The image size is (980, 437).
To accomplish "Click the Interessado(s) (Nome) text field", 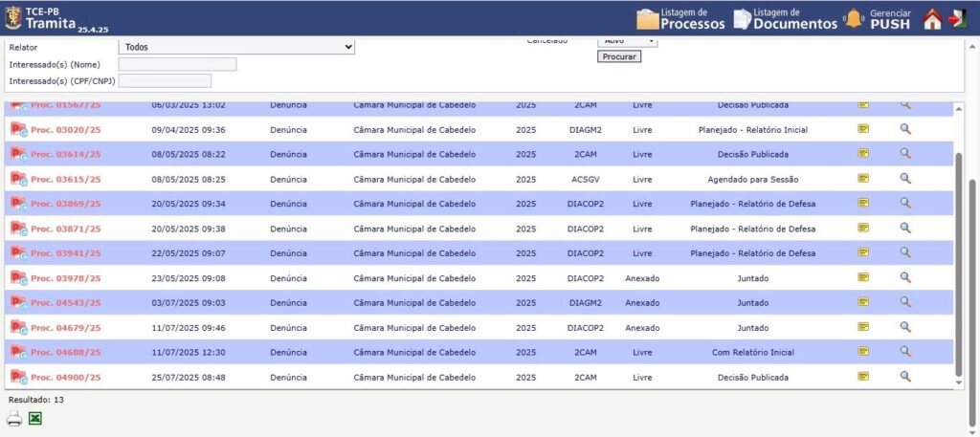I will tap(177, 64).
